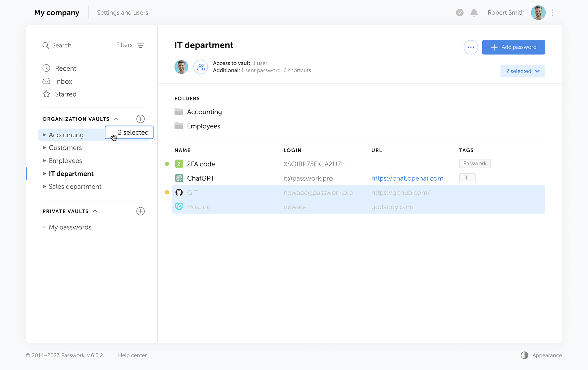Open the Employees folder in IT department
588x370 pixels.
[x=203, y=126]
